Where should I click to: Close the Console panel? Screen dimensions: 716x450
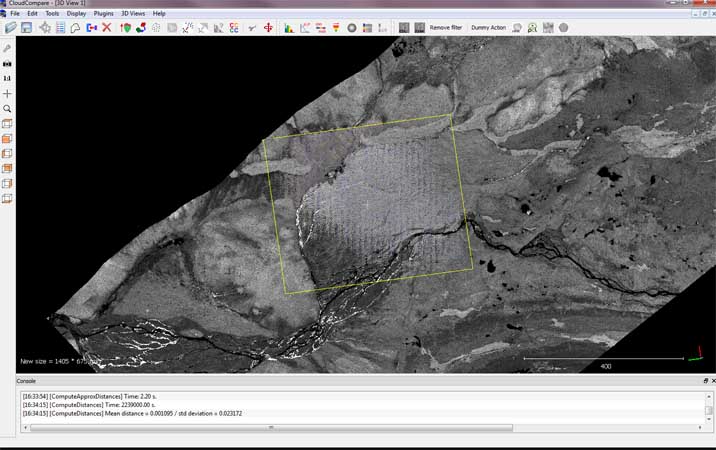(712, 381)
